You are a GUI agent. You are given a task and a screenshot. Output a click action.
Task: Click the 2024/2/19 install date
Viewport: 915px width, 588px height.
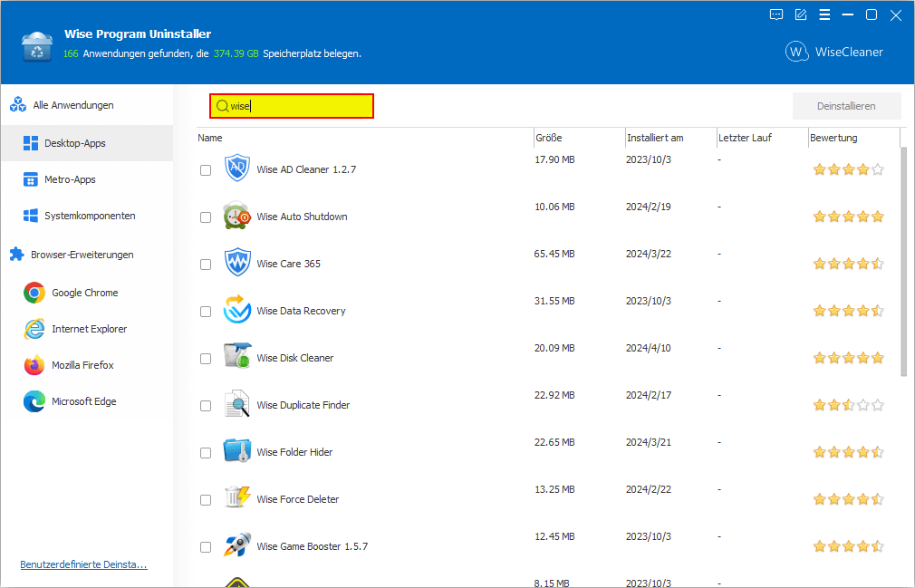tap(649, 207)
